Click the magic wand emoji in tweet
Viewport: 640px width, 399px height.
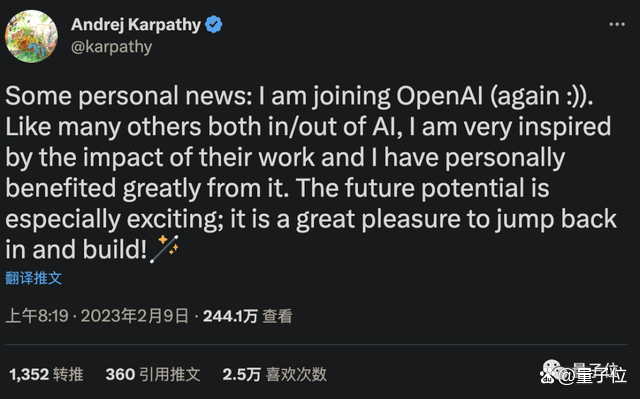pos(164,249)
